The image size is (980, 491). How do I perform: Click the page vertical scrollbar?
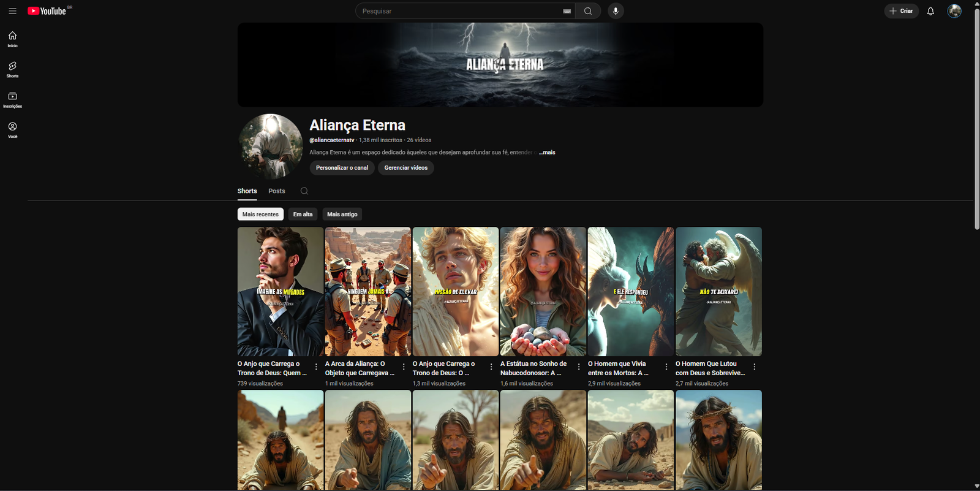pos(976,120)
